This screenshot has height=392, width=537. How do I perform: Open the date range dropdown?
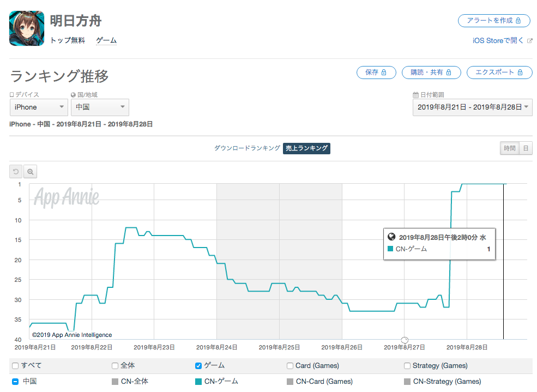coord(473,107)
